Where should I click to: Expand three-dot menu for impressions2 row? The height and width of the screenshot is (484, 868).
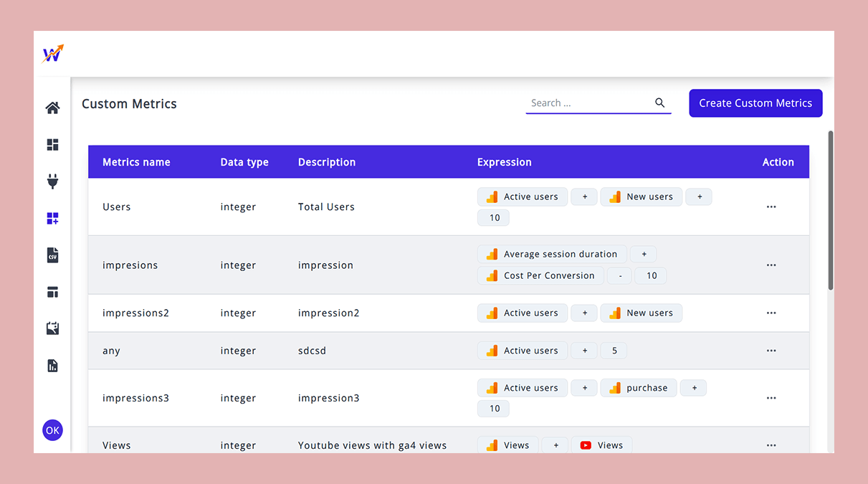pos(771,313)
